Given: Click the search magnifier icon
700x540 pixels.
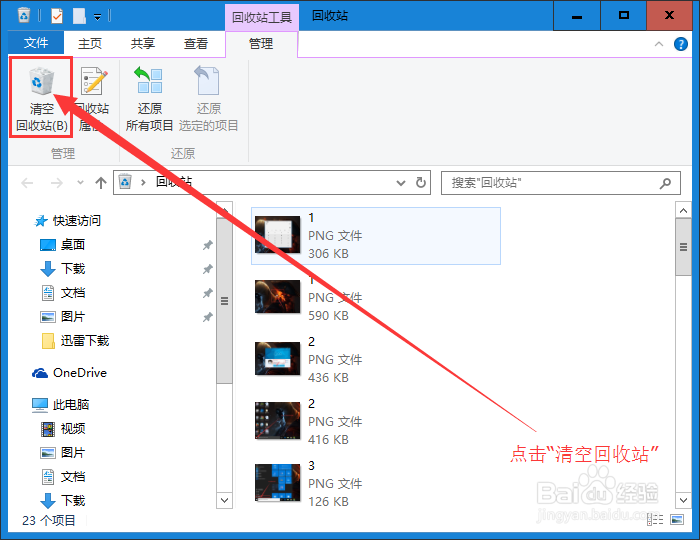Looking at the screenshot, I should (x=665, y=183).
